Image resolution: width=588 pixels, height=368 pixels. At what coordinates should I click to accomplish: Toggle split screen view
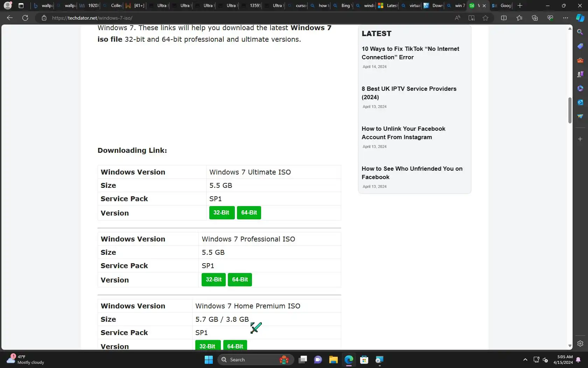tap(504, 18)
